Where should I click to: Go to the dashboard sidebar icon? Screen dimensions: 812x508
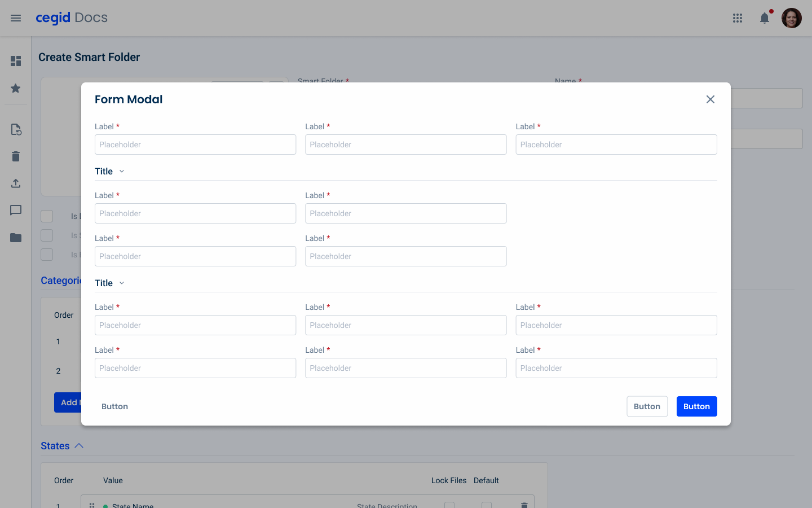16,61
